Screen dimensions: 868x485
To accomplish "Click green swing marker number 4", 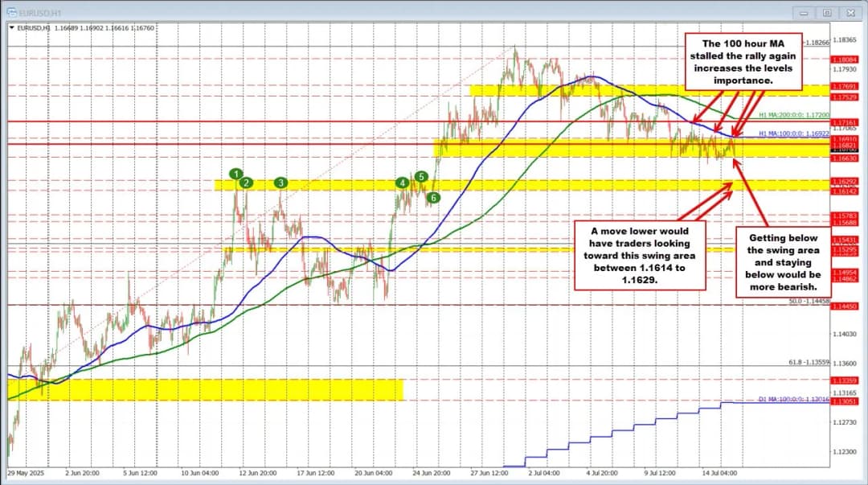I will 402,183.
